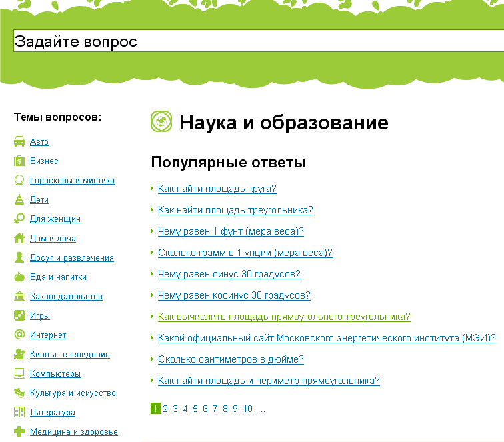Image resolution: width=504 pixels, height=442 pixels.
Task: Open question Чему равен 1 фунт
Action: tap(231, 231)
